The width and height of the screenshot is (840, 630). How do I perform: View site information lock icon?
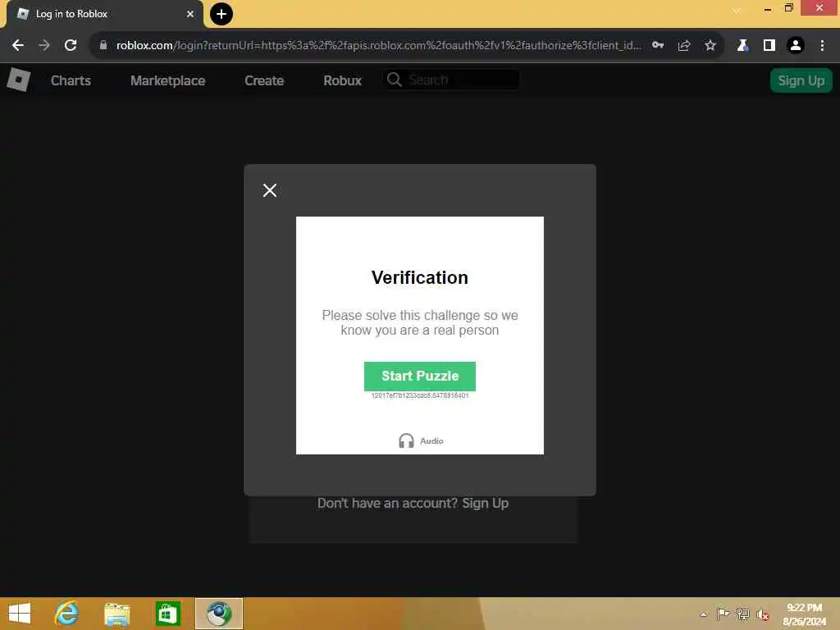103,46
